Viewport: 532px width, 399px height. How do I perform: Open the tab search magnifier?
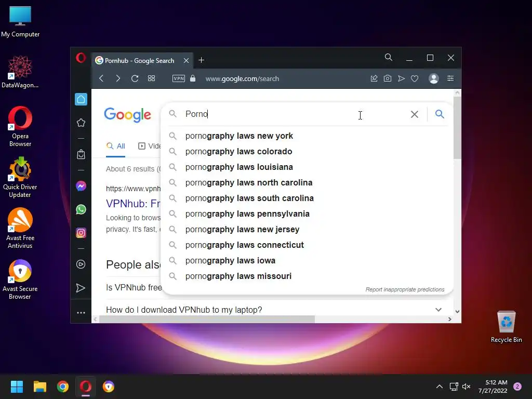(389, 57)
